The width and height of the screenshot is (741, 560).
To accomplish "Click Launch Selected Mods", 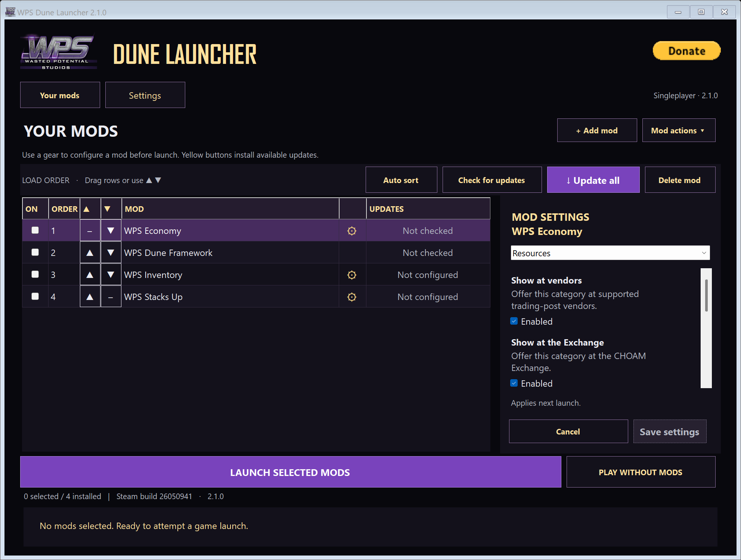I will pos(290,472).
